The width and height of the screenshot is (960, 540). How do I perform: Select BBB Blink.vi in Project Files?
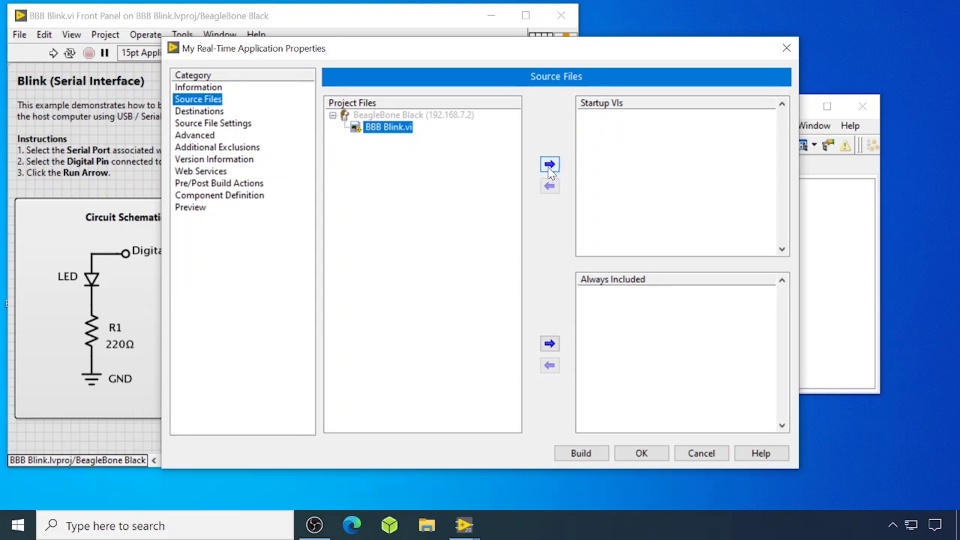(x=388, y=128)
